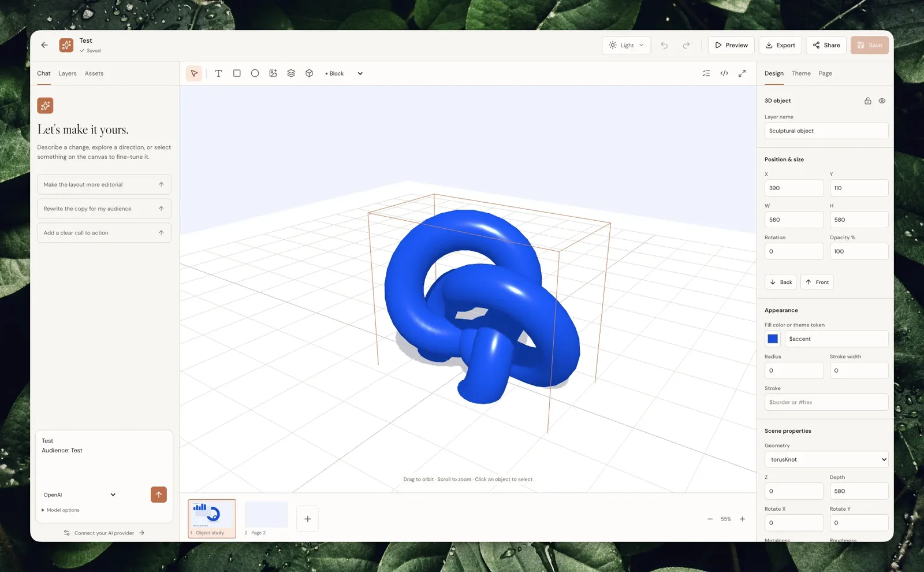This screenshot has width=924, height=572.
Task: Select the Object study page thumbnail
Action: pos(212,518)
